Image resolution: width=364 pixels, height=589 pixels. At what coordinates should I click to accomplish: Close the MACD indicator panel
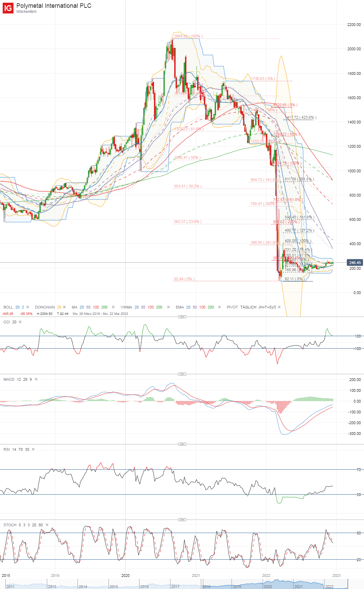coord(36,379)
